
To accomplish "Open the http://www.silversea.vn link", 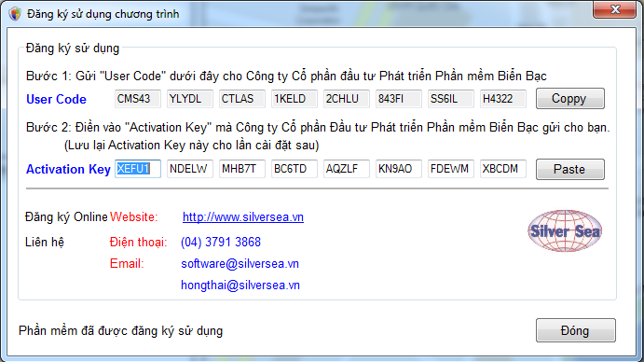I will pyautogui.click(x=243, y=216).
